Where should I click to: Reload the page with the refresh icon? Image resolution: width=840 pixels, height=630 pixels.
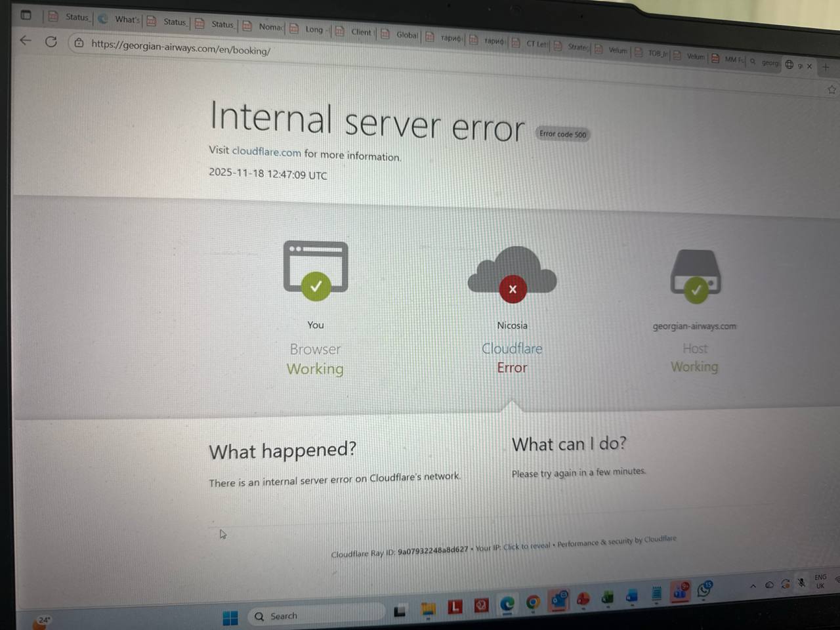tap(51, 42)
